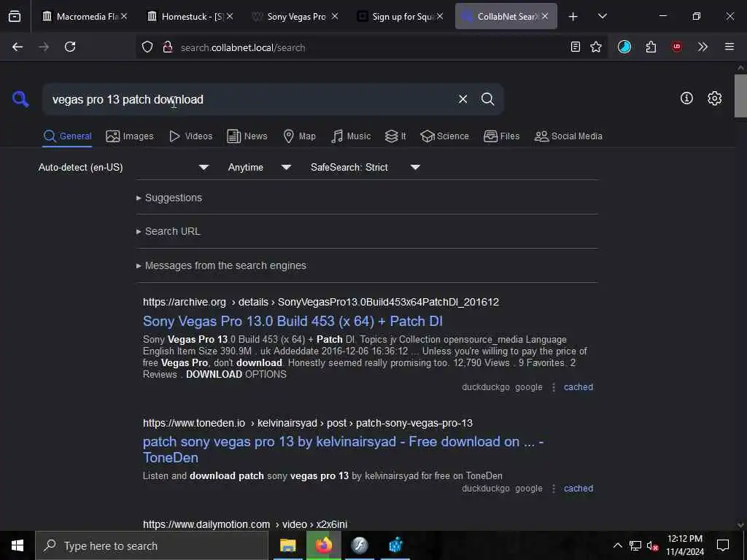Select the Images search category
This screenshot has width=747, height=560.
[x=130, y=136]
